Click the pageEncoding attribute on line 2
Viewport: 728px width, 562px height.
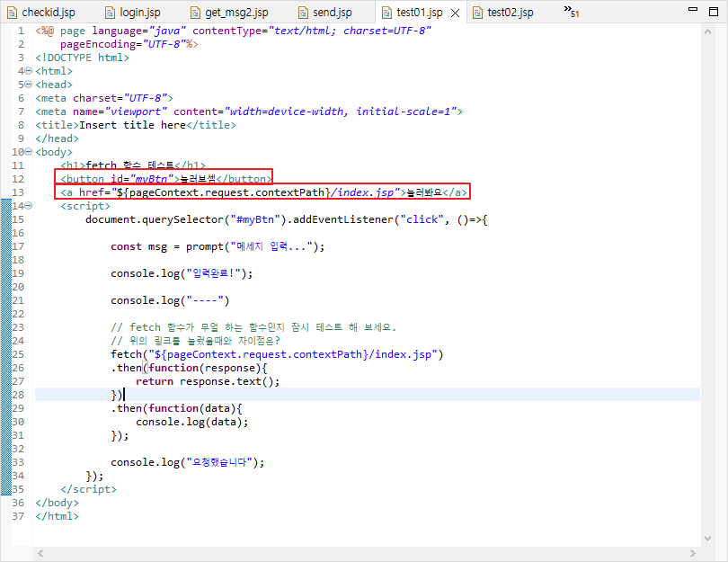click(x=123, y=44)
